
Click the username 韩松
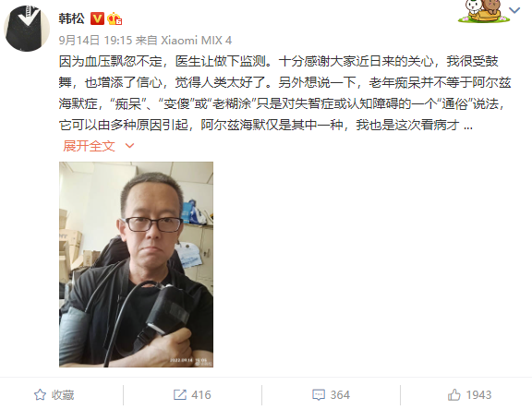coord(71,18)
